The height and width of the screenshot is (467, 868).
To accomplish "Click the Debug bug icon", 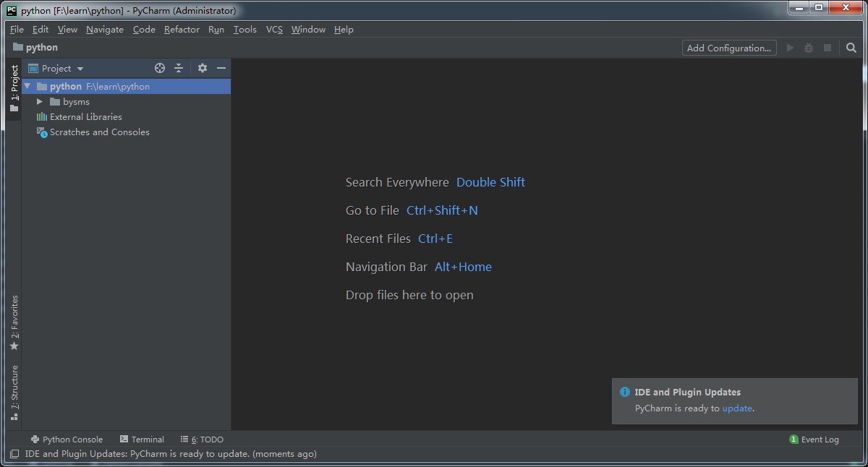I will pos(809,48).
